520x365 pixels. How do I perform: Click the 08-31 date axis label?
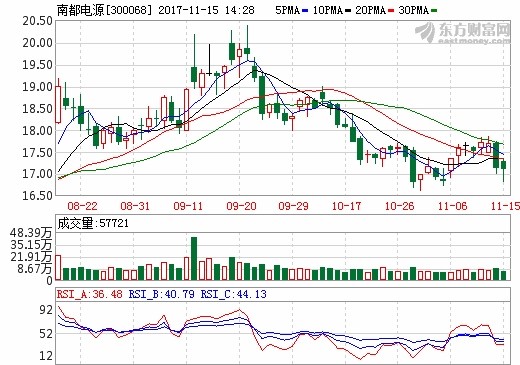point(135,206)
